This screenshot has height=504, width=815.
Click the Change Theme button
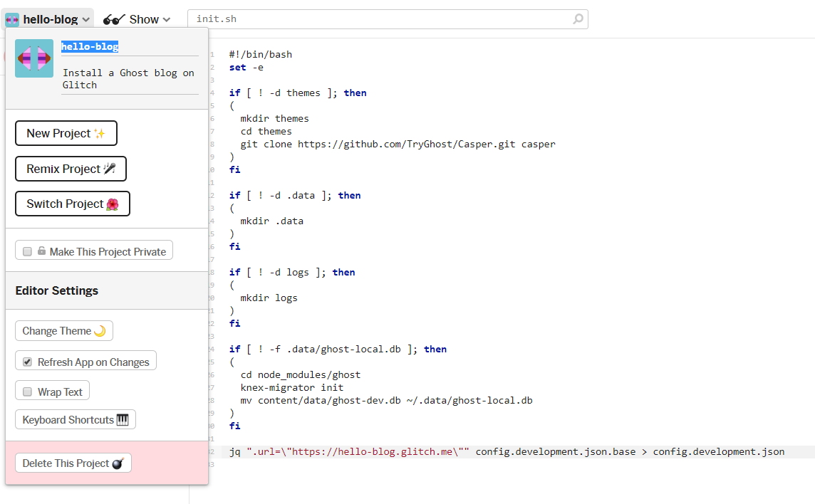(x=64, y=331)
